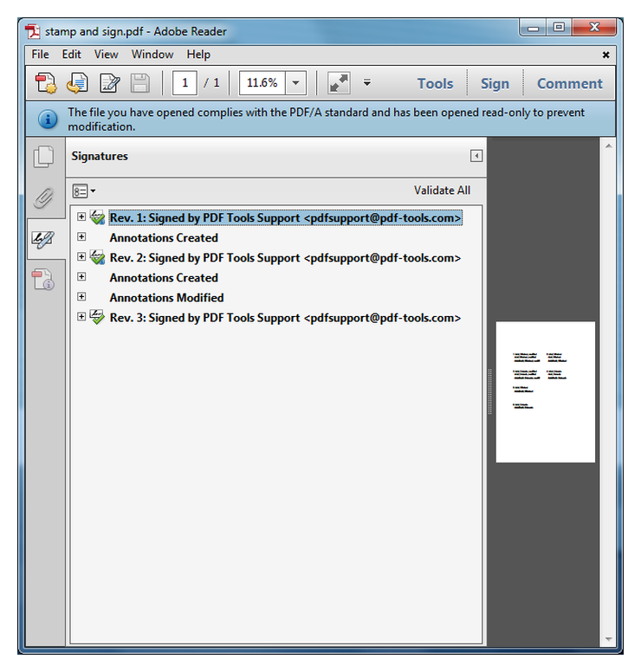Viewport: 641px width, 672px height.
Task: Open the Window menu
Action: (152, 55)
